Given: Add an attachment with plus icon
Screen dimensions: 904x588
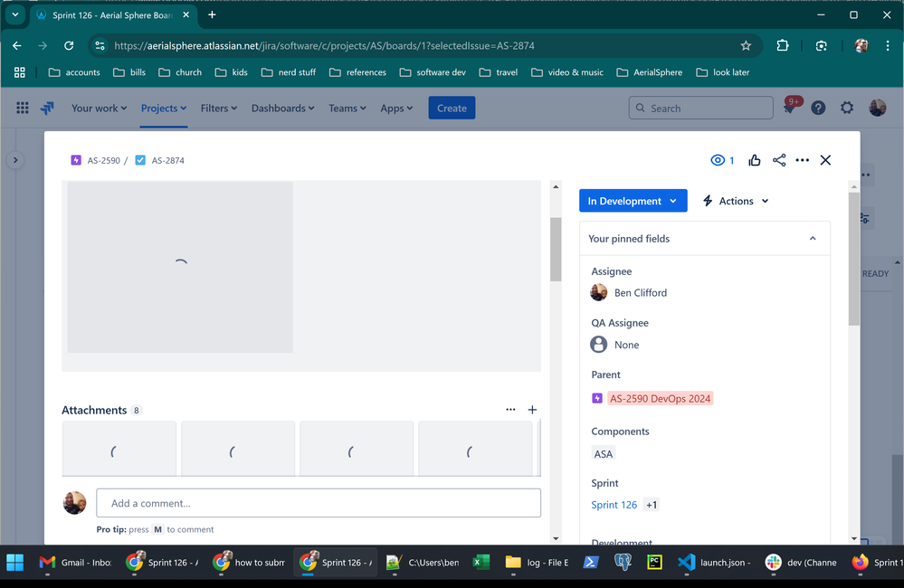Looking at the screenshot, I should click(532, 410).
